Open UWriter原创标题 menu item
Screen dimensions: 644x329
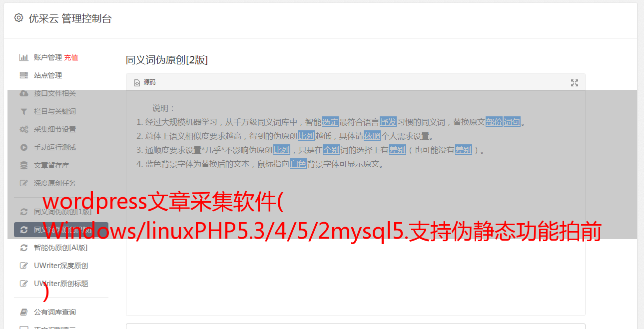(x=61, y=284)
